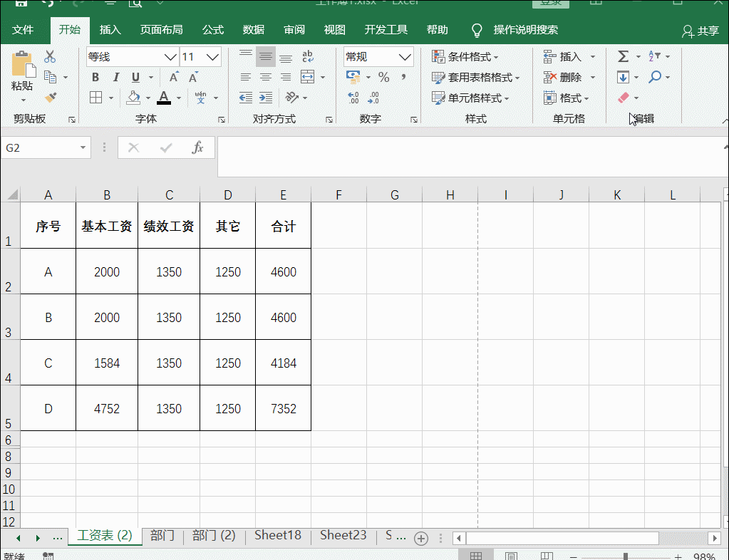This screenshot has height=560, width=729.
Task: Open Sheet23 sheet tab
Action: coord(343,535)
